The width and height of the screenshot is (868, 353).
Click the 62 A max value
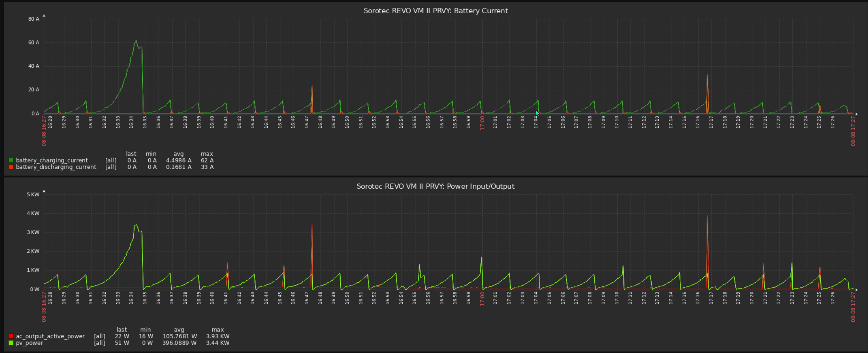coord(207,160)
